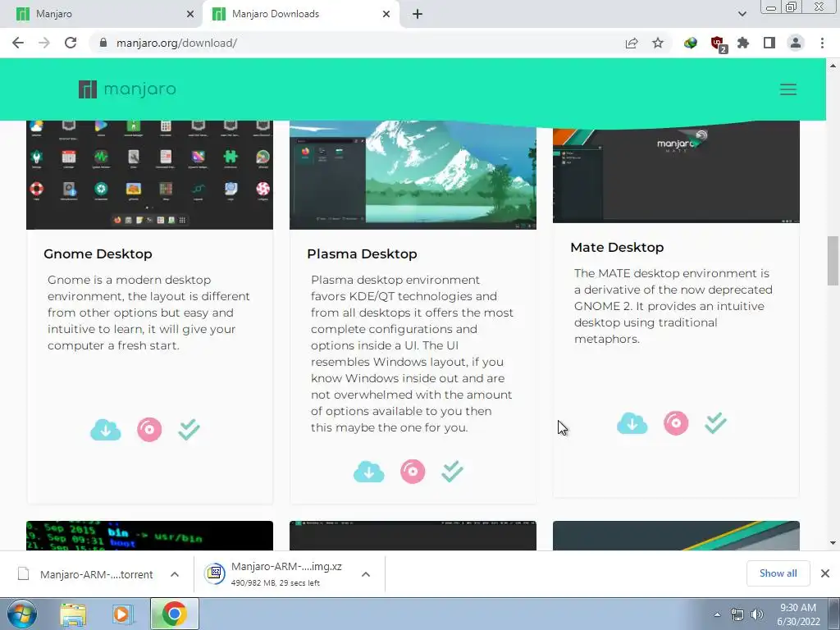The image size is (840, 630).
Task: Open Chrome extensions puzzle icon
Action: point(743,43)
